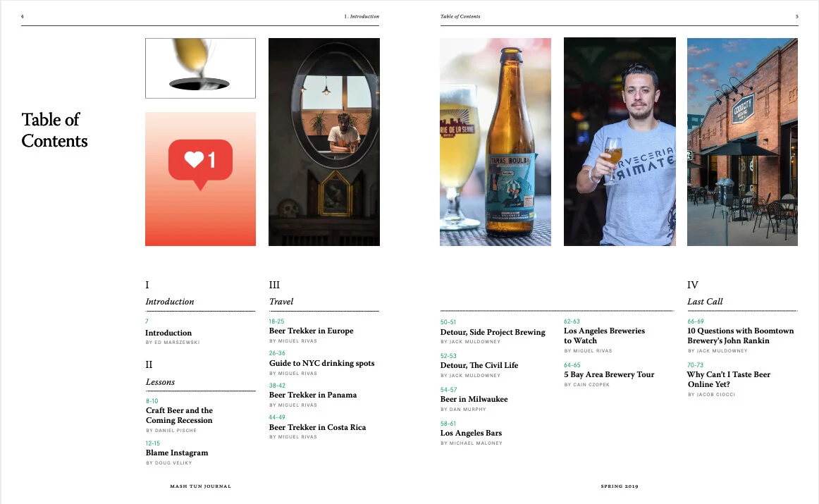Screen dimensions: 819x504
Task: Open the 'Los Angeles Bars' article
Action: (x=471, y=433)
